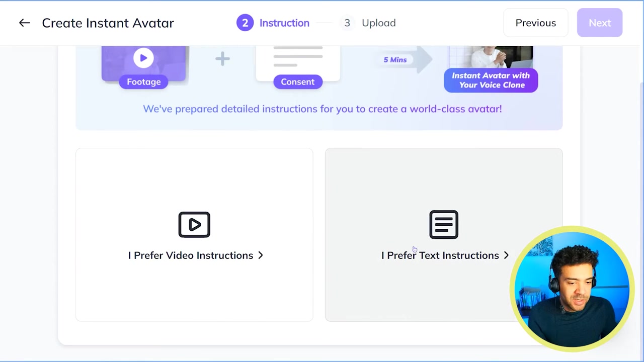This screenshot has width=644, height=362.
Task: Click the Create Instant Avatar title
Action: [108, 23]
